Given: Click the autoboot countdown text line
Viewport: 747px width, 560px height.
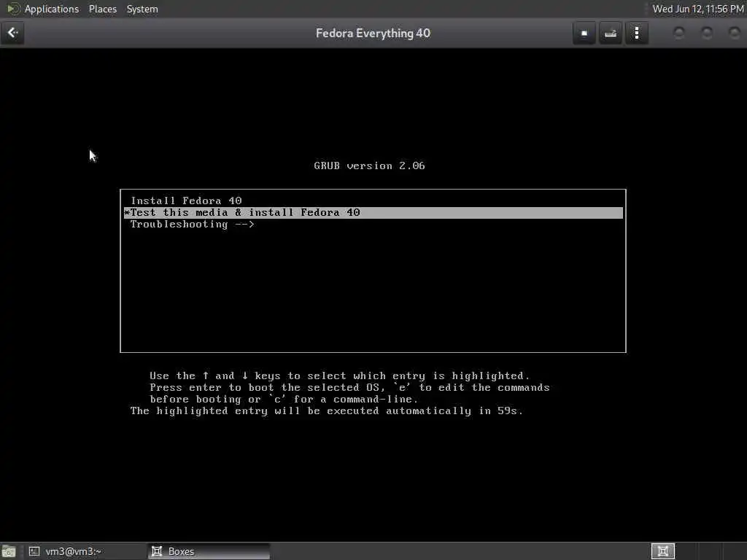Looking at the screenshot, I should [327, 411].
